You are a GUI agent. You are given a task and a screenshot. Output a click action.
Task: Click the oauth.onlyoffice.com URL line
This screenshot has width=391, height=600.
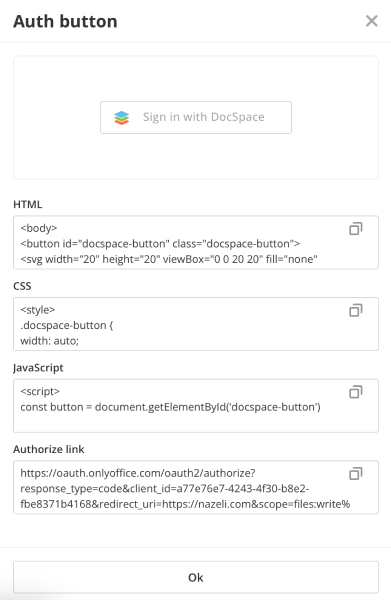click(x=138, y=473)
